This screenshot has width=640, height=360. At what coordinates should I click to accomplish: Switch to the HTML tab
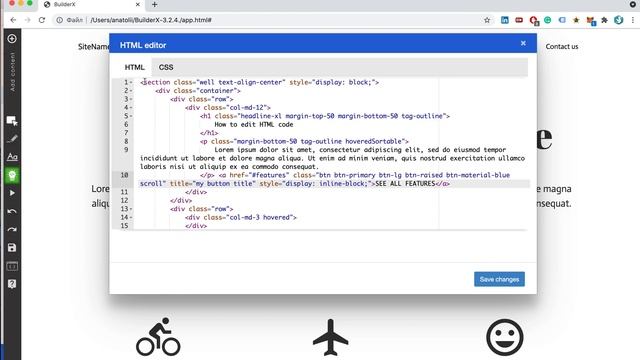pyautogui.click(x=135, y=67)
